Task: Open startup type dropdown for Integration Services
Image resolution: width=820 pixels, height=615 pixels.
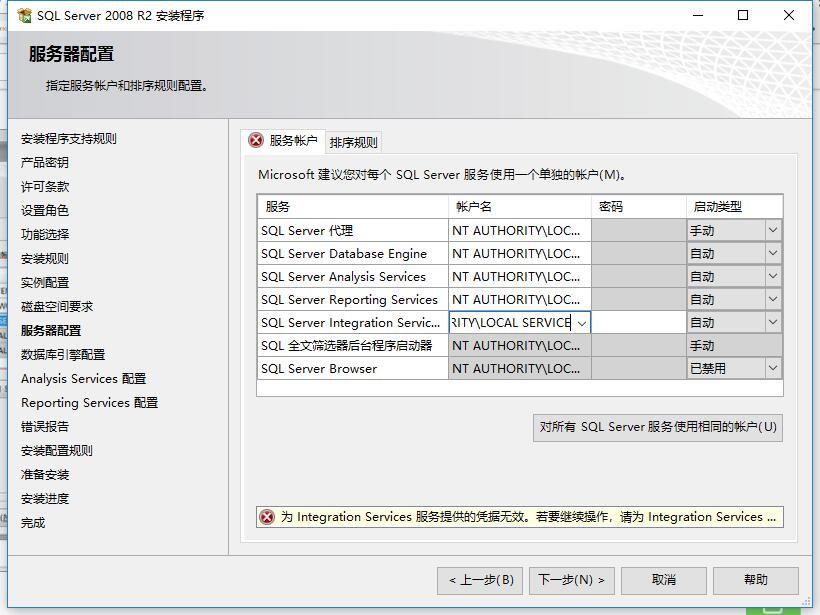Action: [x=772, y=322]
